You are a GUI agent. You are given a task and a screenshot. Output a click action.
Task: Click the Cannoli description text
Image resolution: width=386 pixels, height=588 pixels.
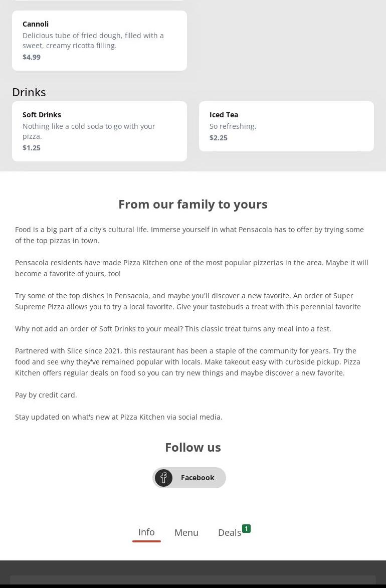pyautogui.click(x=93, y=40)
